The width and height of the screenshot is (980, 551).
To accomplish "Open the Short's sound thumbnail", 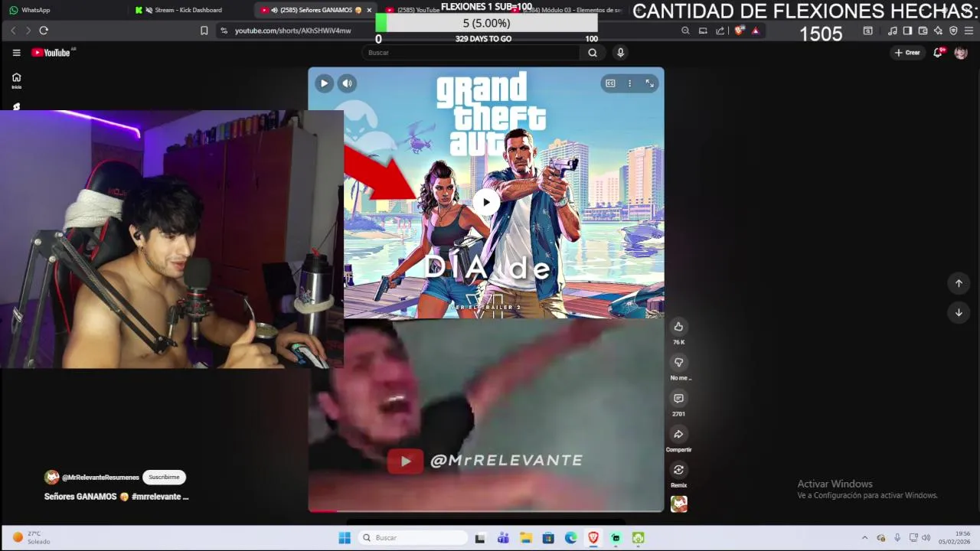I will pyautogui.click(x=678, y=504).
